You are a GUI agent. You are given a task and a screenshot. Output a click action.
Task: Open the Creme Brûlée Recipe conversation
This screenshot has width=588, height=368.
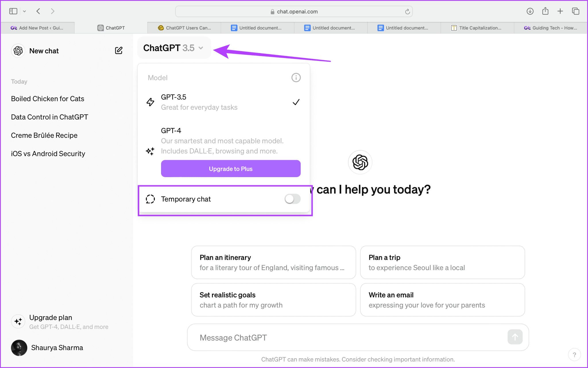(44, 135)
